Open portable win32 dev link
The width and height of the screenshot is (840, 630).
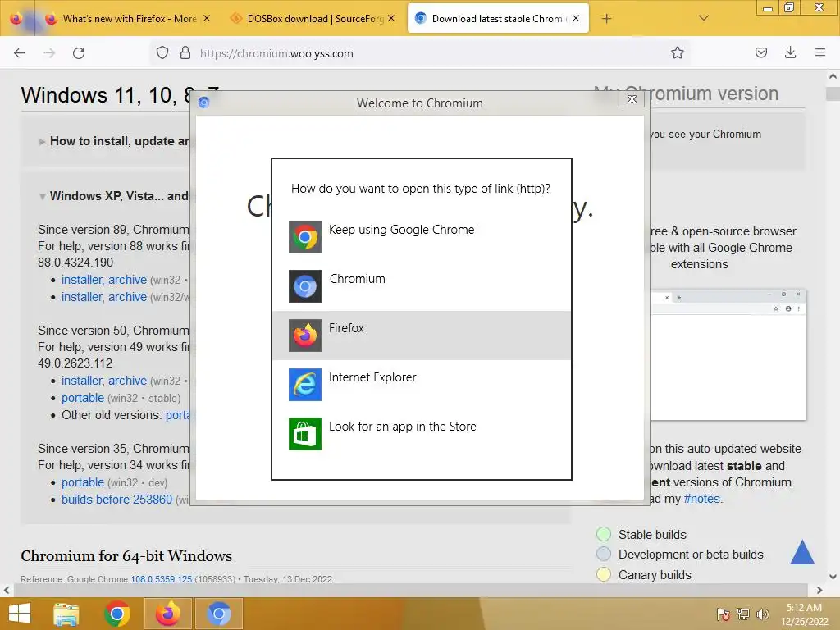tap(83, 482)
